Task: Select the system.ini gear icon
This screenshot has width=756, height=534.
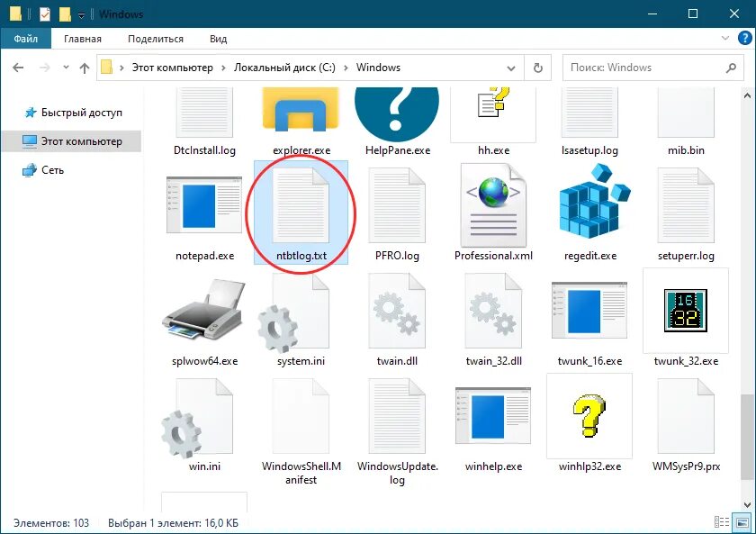Action: coord(294,313)
